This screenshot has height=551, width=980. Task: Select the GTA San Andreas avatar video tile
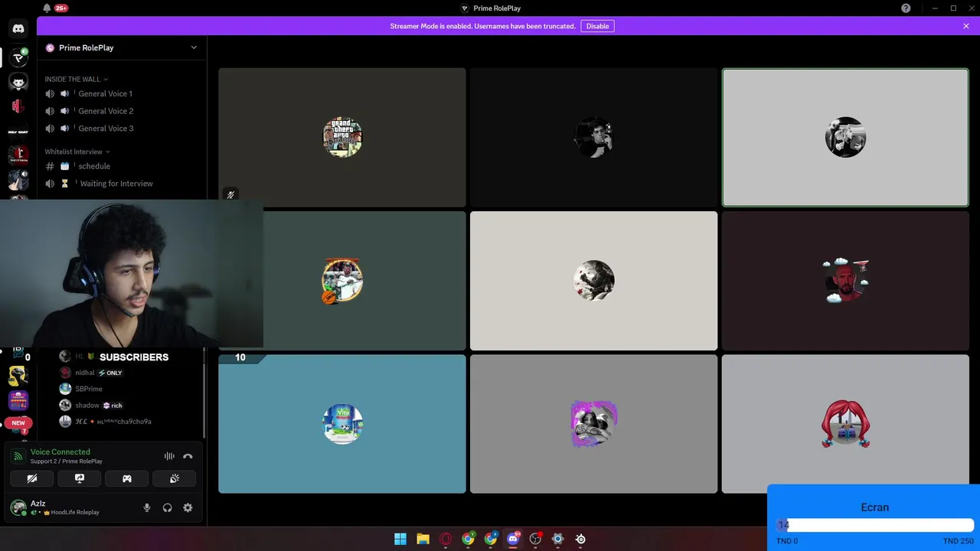point(342,138)
